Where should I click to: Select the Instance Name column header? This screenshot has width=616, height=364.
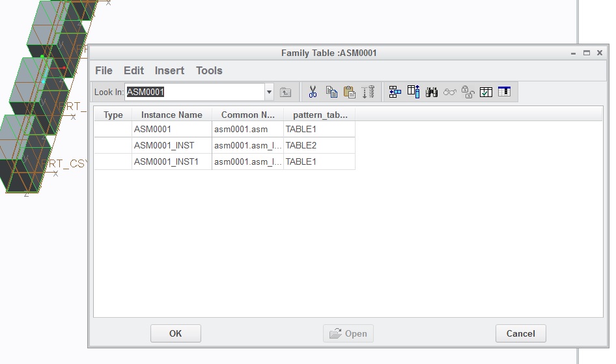pyautogui.click(x=172, y=115)
